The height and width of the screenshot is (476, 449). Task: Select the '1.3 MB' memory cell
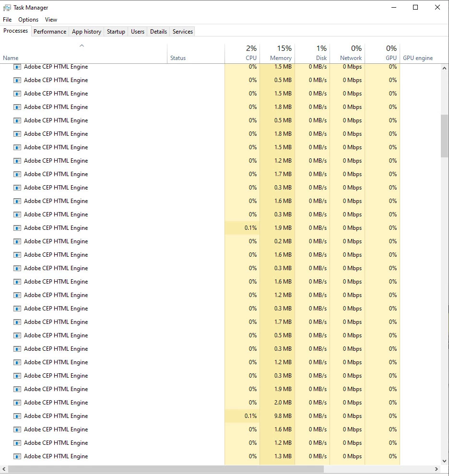[277, 456]
